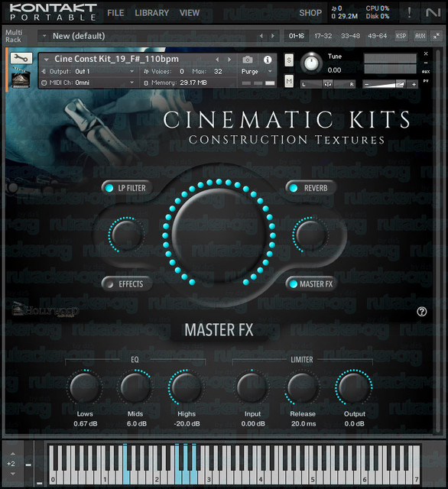448x489 pixels.
Task: Open the instrument name dropdown arrow
Action: click(47, 60)
